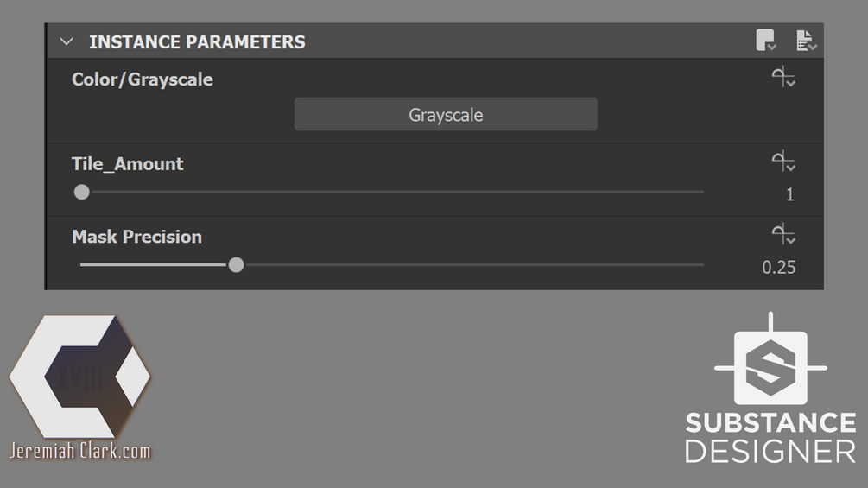The height and width of the screenshot is (488, 868).
Task: Click the Tile_Amount slider handle
Action: pos(81,192)
